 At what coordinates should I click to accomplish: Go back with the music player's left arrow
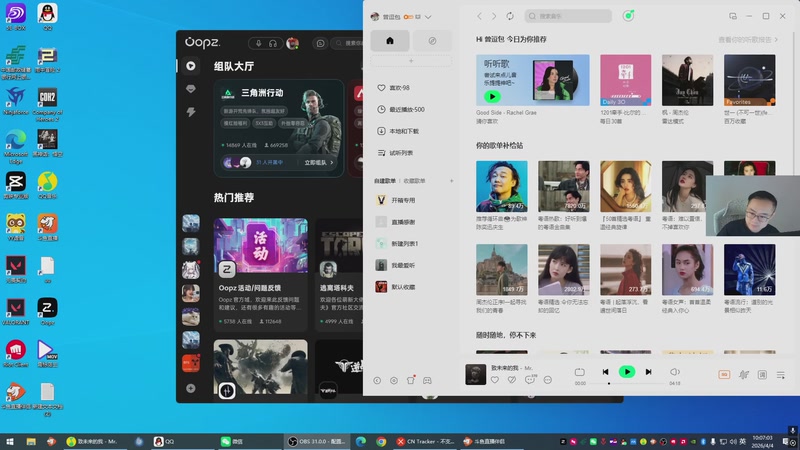pyautogui.click(x=479, y=16)
